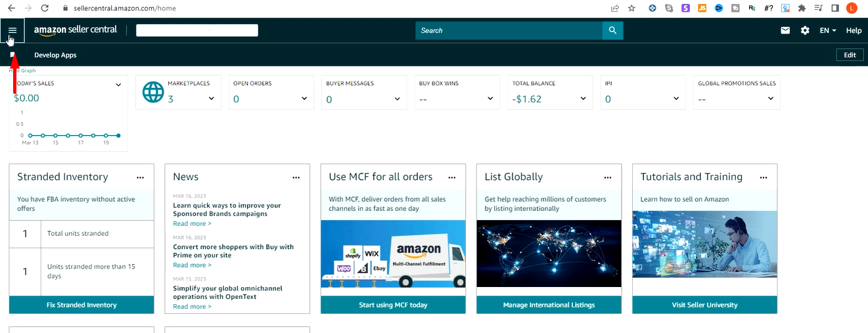
Task: Click the $0.00 Today's Sales value
Action: click(x=26, y=98)
